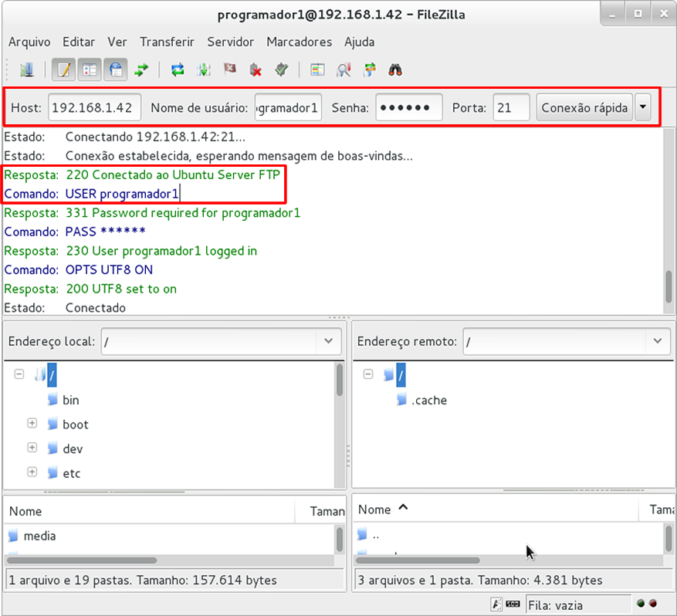Screen dimensions: 677x616
Task: Click the Fila: vazia status indicator
Action: [578, 605]
